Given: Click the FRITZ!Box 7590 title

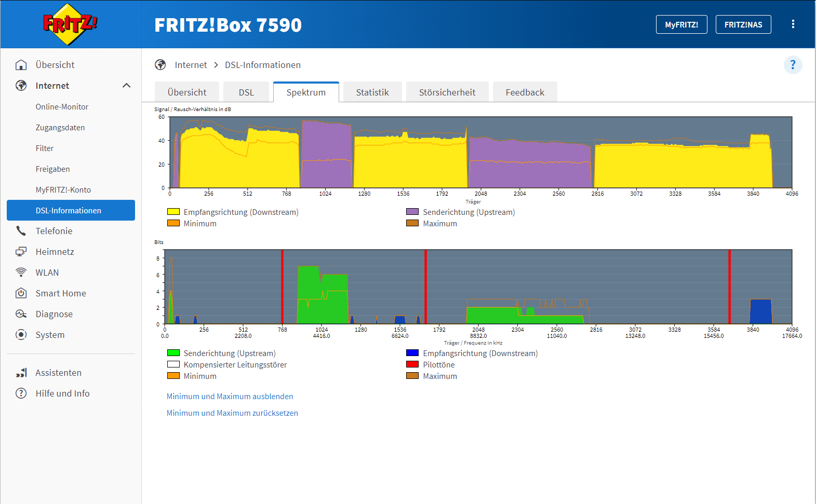Looking at the screenshot, I should pyautogui.click(x=228, y=25).
